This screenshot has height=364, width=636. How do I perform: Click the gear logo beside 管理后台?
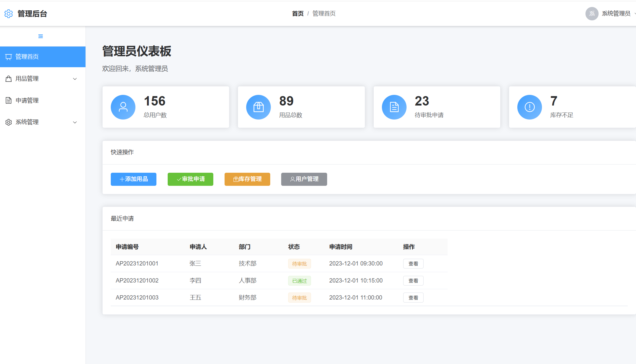click(9, 14)
